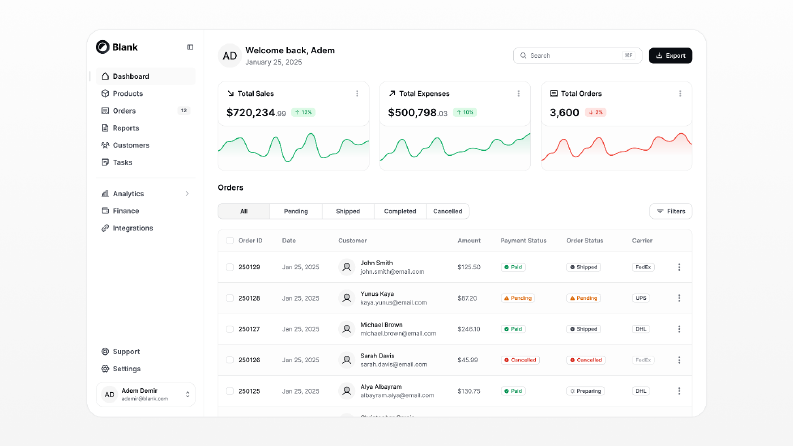Check the box for order 250125
793x446 pixels.
click(230, 391)
